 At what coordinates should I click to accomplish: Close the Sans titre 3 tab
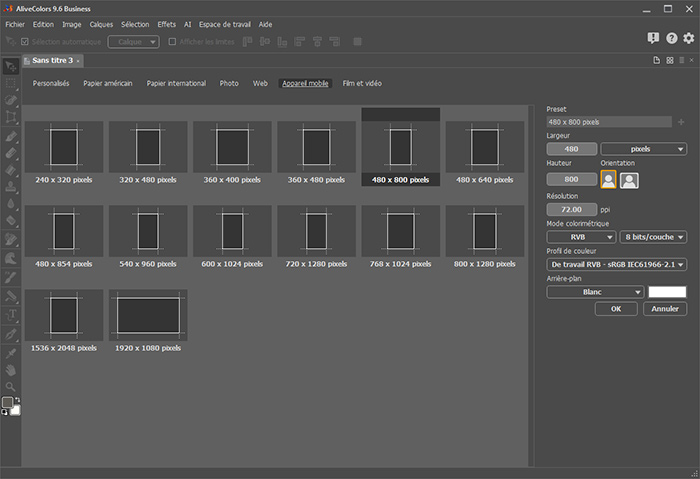coord(78,61)
